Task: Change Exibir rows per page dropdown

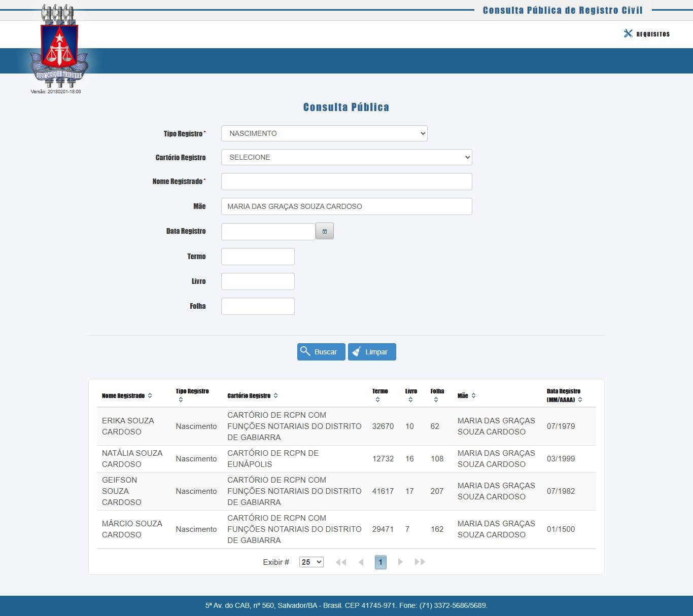Action: click(311, 562)
